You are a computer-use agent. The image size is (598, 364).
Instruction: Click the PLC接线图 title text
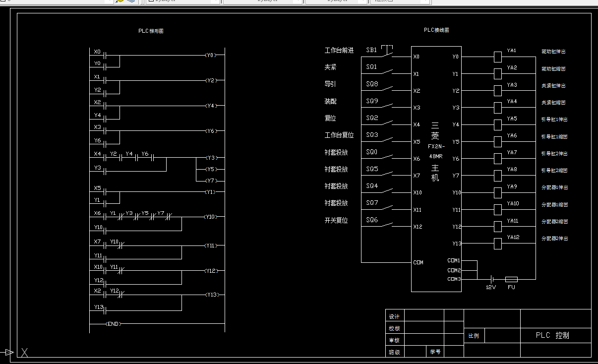point(436,30)
